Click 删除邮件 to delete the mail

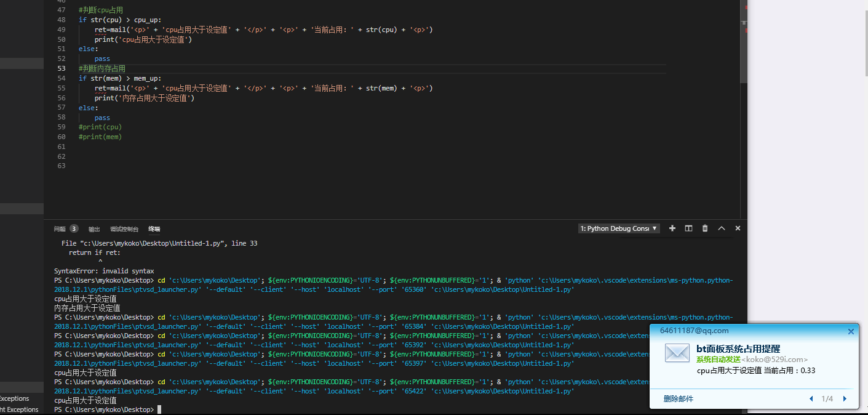[x=678, y=399]
